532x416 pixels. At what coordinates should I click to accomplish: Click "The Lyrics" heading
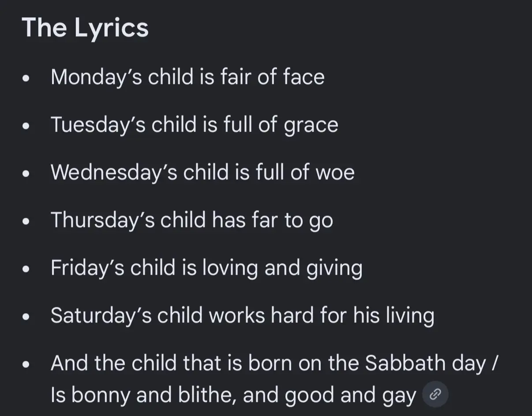pyautogui.click(x=85, y=28)
